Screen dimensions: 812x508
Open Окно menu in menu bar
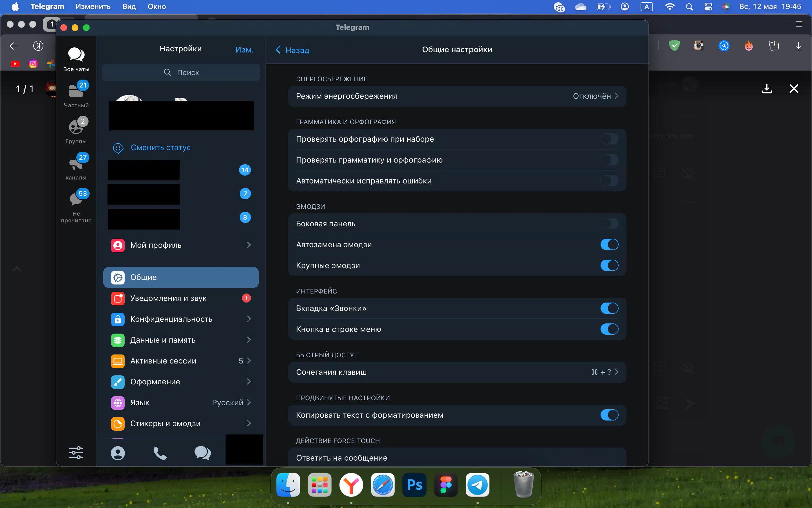tap(157, 7)
